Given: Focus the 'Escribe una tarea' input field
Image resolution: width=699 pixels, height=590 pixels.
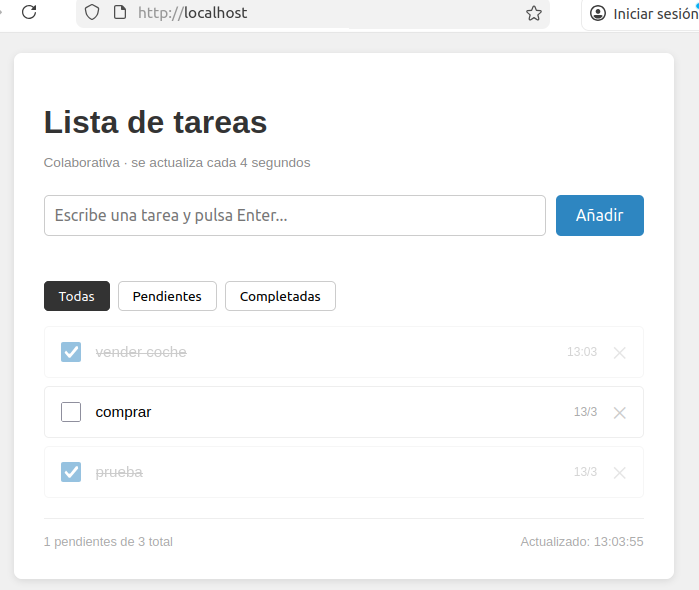Looking at the screenshot, I should click(295, 215).
